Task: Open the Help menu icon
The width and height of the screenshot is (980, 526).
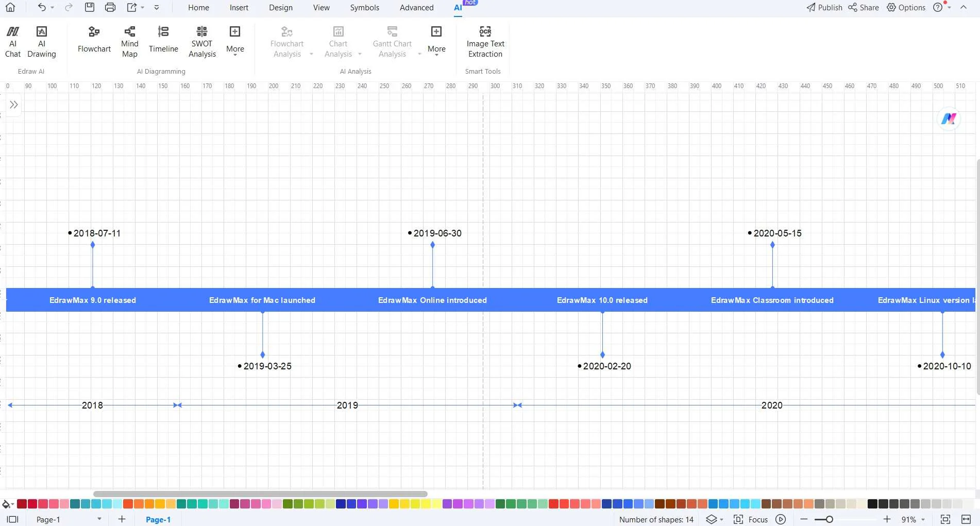Action: 938,7
